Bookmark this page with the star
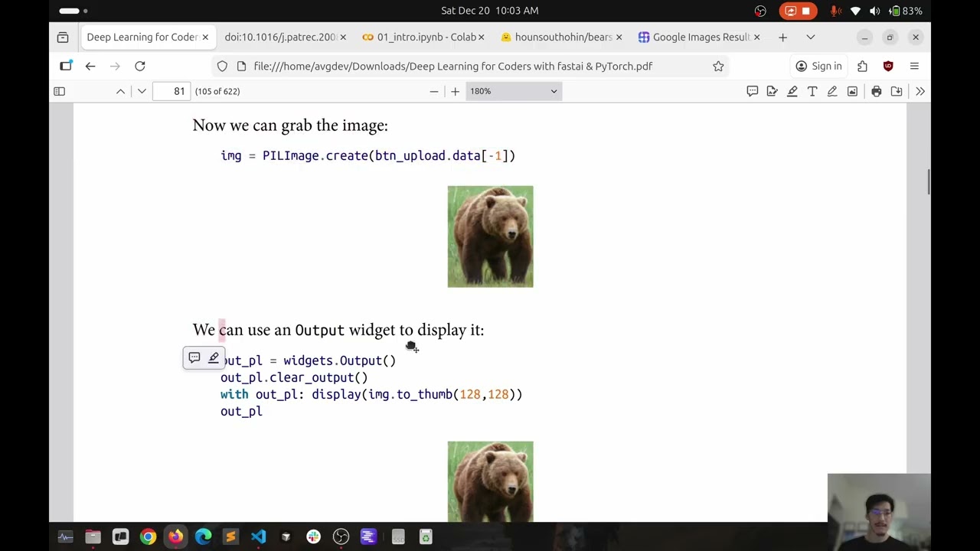This screenshot has height=551, width=980. point(718,66)
